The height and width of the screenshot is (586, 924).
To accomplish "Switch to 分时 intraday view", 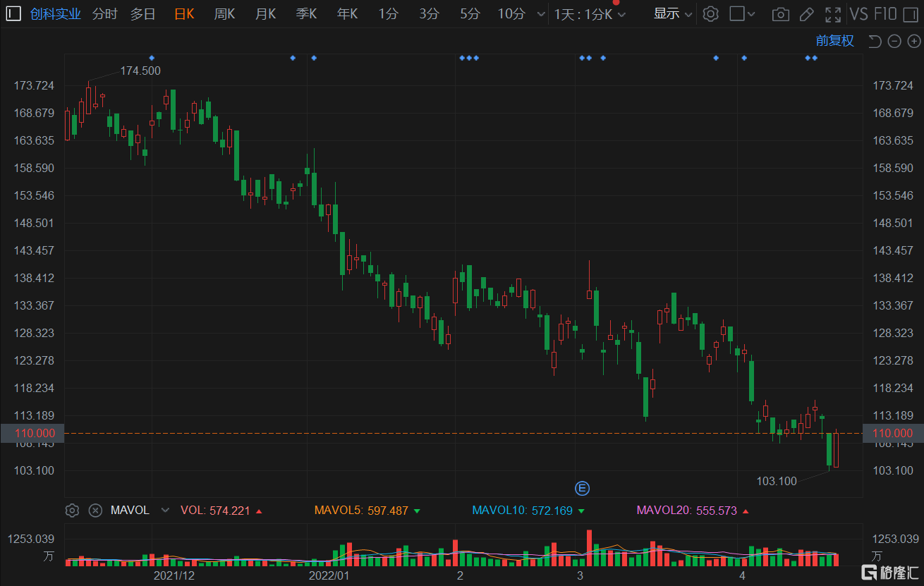I will pos(105,13).
